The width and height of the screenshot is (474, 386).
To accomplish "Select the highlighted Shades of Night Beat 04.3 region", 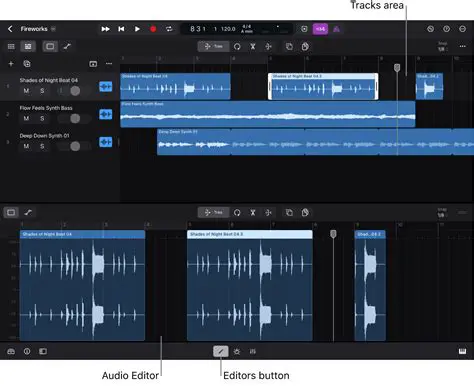I will tap(323, 86).
